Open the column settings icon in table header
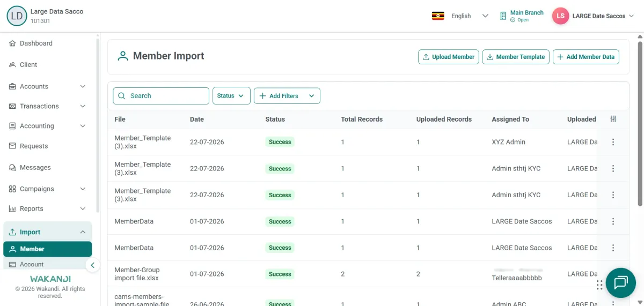The width and height of the screenshot is (644, 306). (613, 119)
